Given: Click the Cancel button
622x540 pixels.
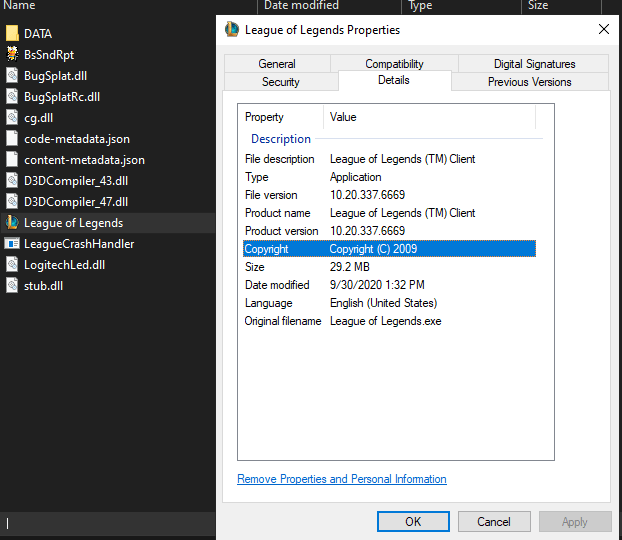Looking at the screenshot, I should point(494,521).
